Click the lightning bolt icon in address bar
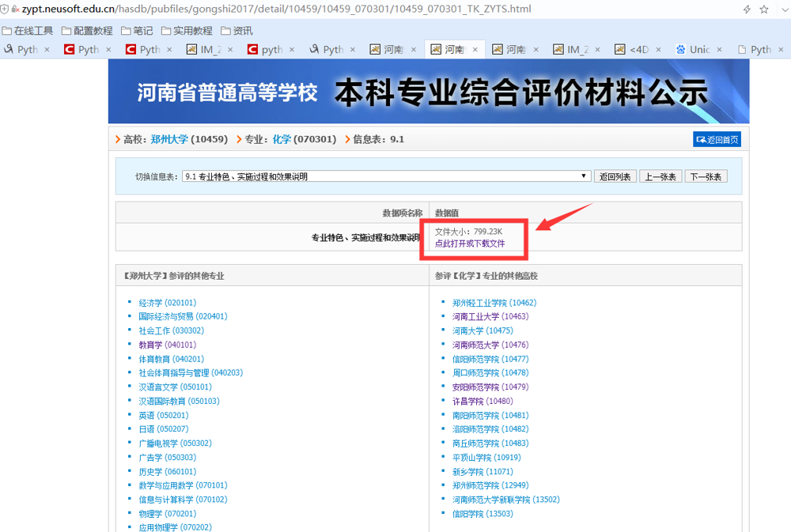Image resolution: width=791 pixels, height=532 pixels. coord(747,9)
